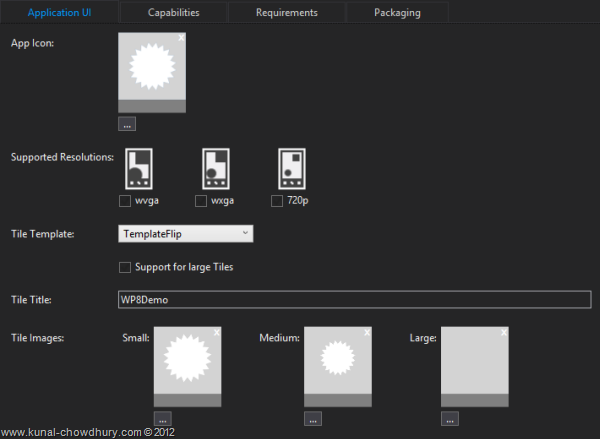
Task: Remove the Small tile image
Action: (x=217, y=332)
